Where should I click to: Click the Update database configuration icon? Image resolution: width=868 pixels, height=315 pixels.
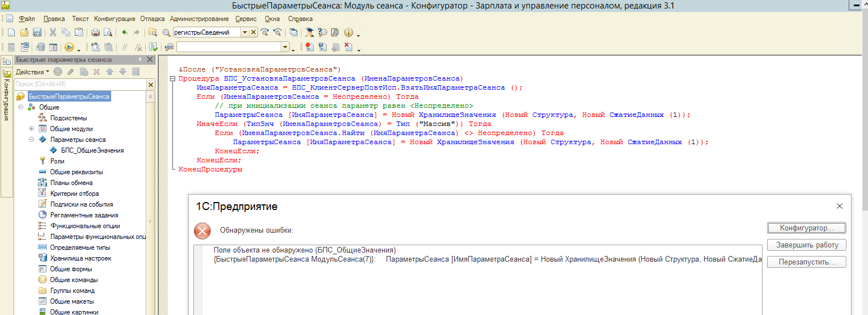(x=40, y=47)
